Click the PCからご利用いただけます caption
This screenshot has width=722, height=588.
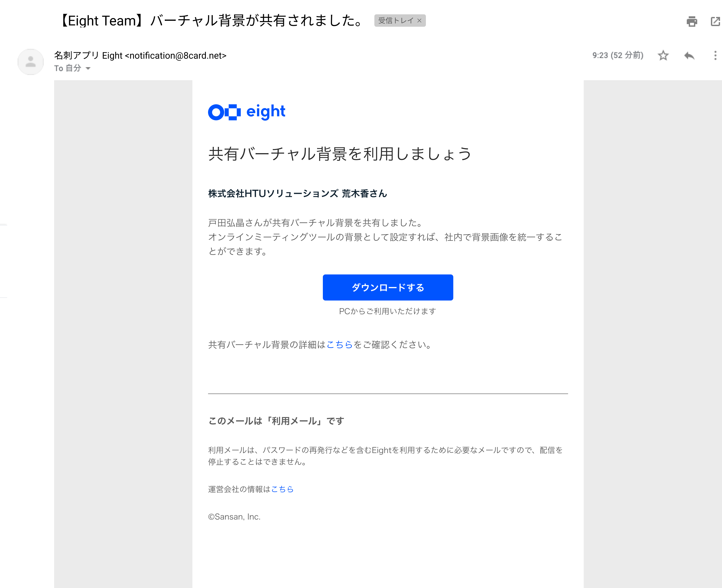point(388,311)
